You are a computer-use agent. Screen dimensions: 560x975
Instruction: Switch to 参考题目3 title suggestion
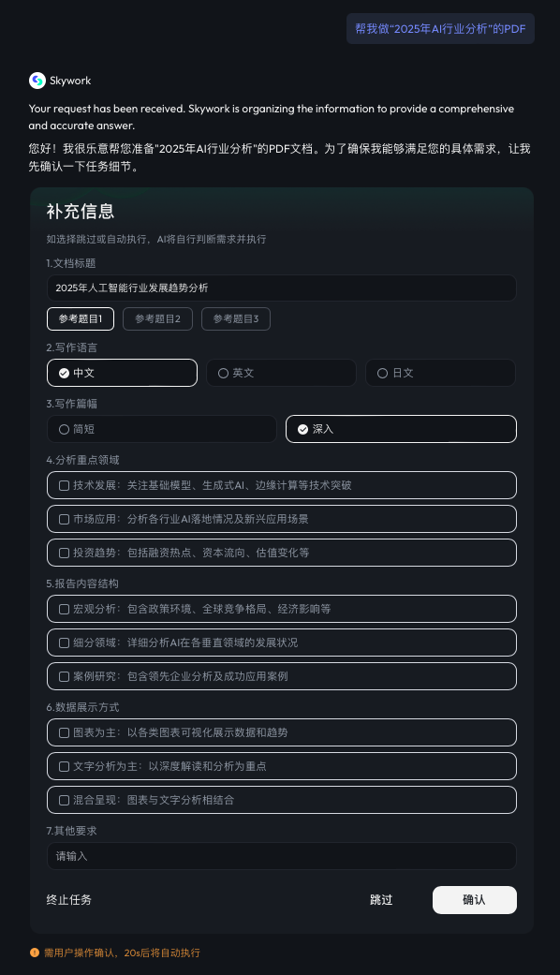click(x=236, y=319)
